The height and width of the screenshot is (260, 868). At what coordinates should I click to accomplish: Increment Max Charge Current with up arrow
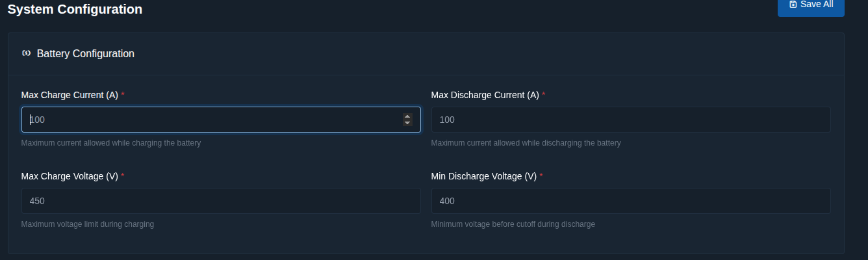pyautogui.click(x=407, y=116)
